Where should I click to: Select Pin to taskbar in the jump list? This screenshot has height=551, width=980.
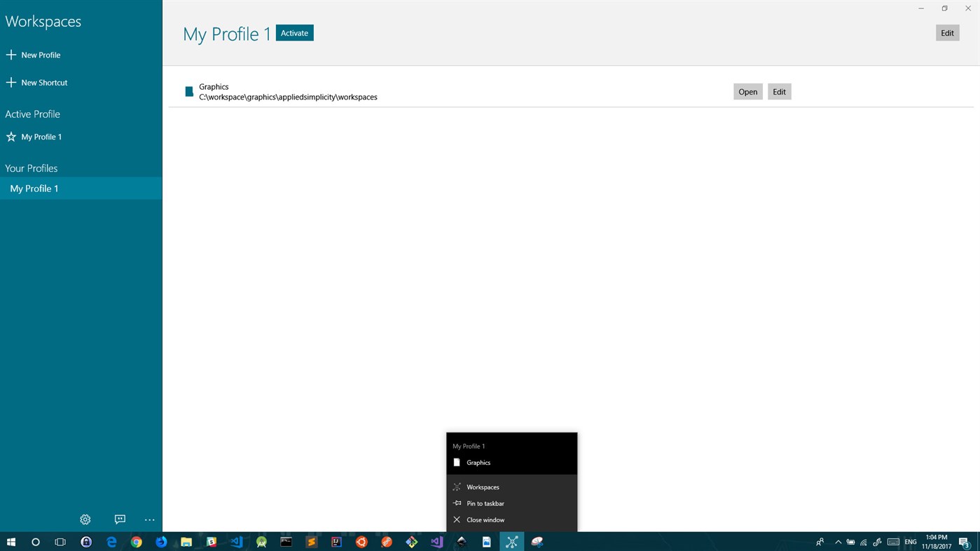(485, 503)
